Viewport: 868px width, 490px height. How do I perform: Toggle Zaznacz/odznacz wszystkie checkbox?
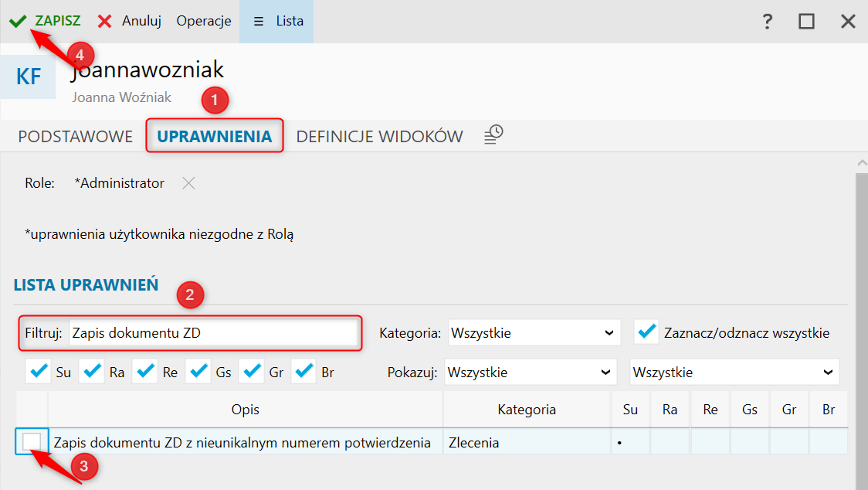pyautogui.click(x=646, y=332)
